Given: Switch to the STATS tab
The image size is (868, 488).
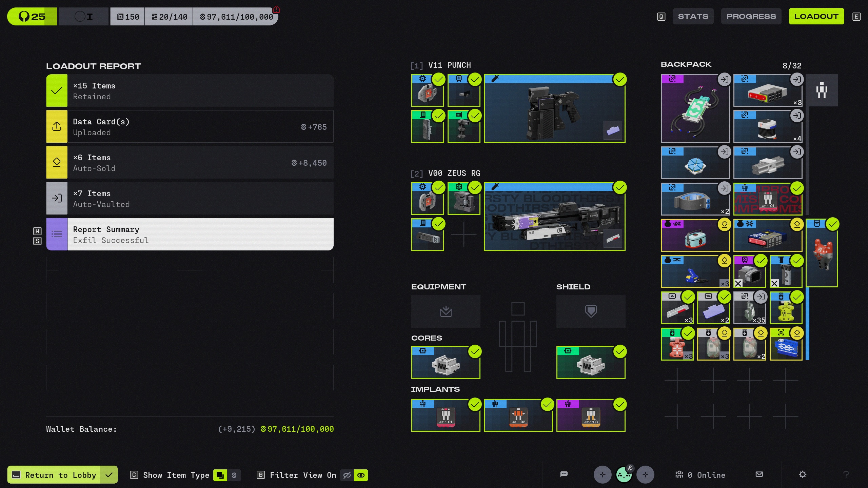Looking at the screenshot, I should coord(693,16).
